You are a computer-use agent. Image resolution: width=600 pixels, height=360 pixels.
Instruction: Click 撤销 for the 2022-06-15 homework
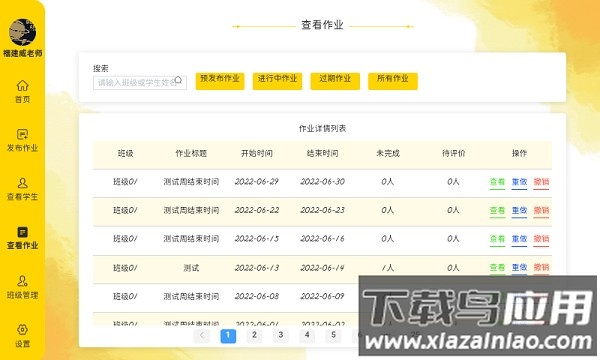541,239
